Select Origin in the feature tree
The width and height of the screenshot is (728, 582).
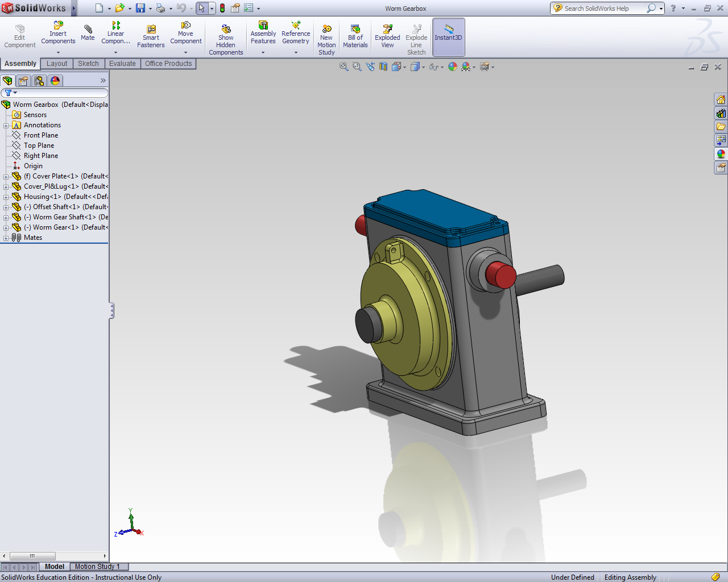pyautogui.click(x=33, y=166)
